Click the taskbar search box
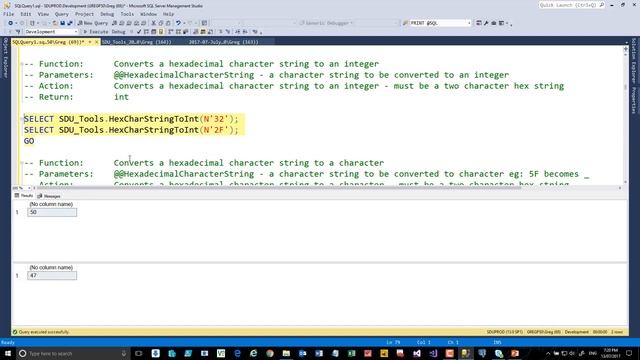 point(73,353)
